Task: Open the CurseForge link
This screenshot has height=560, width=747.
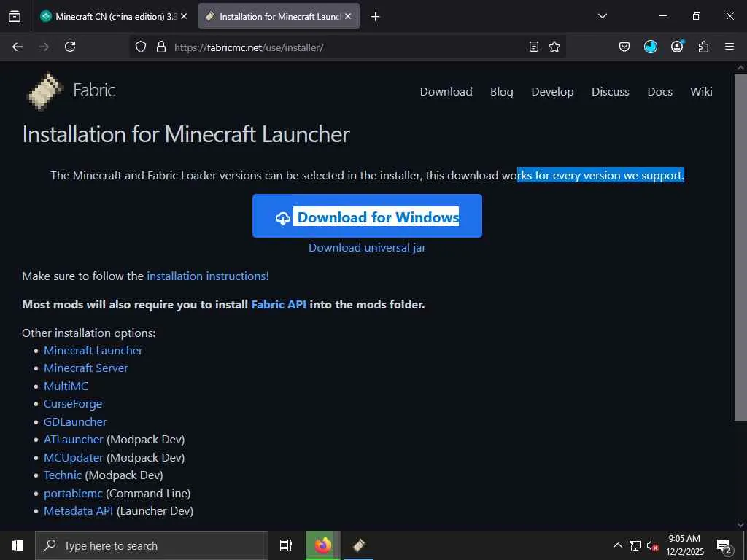Action: coord(73,404)
